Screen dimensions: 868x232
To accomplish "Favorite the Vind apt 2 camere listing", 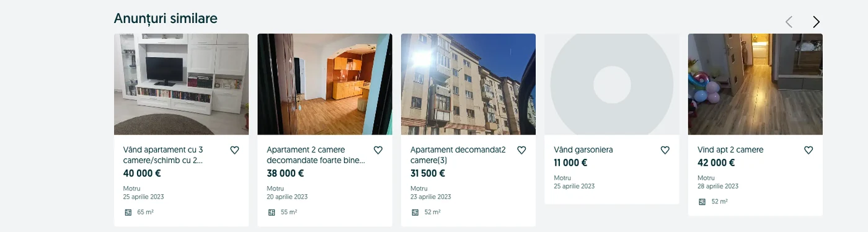I will point(808,150).
